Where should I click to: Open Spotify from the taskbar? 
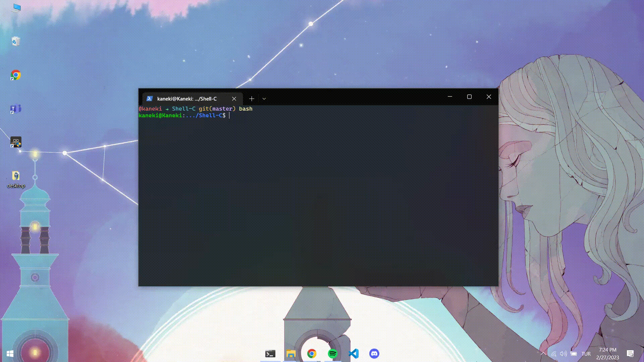coord(332,354)
